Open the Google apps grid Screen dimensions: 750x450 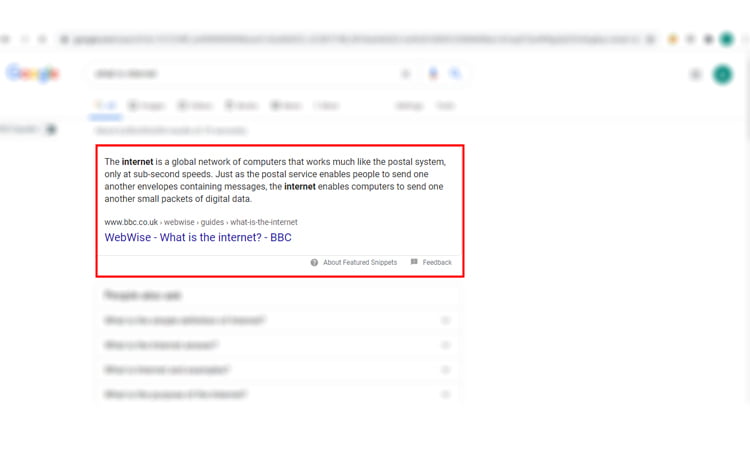pyautogui.click(x=696, y=74)
